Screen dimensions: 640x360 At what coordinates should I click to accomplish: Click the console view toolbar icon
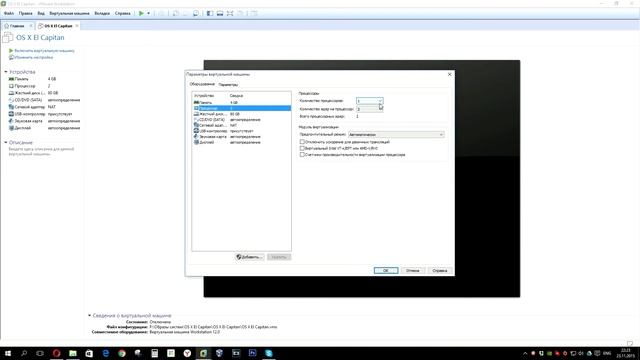click(220, 13)
